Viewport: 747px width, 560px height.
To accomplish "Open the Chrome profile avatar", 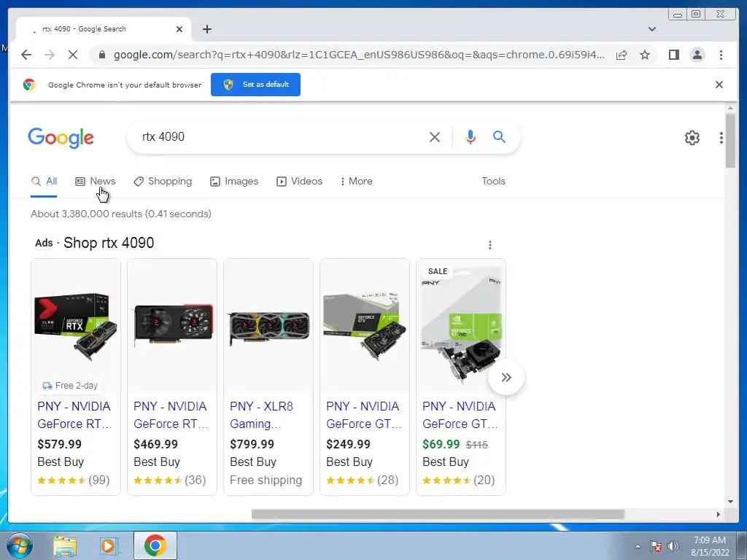I will pyautogui.click(x=697, y=55).
